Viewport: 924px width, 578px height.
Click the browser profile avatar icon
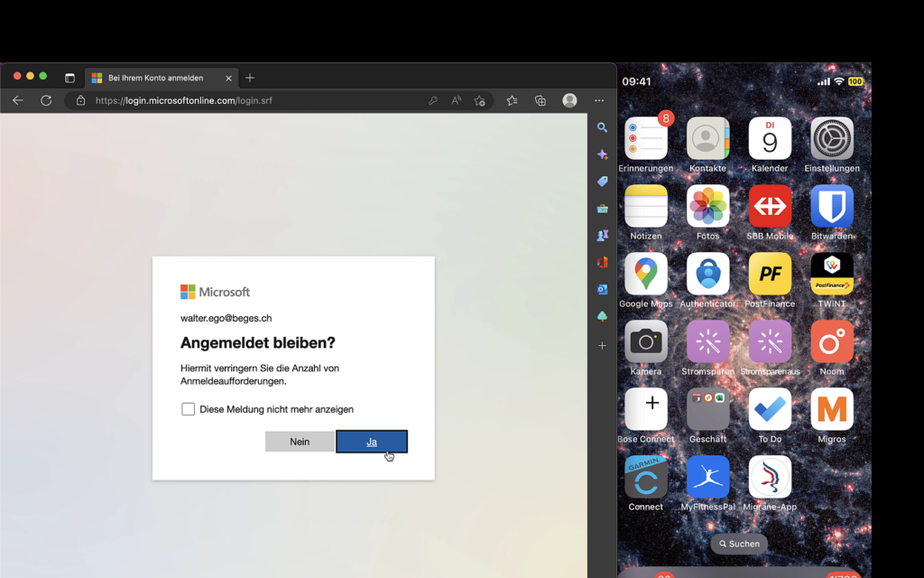569,100
